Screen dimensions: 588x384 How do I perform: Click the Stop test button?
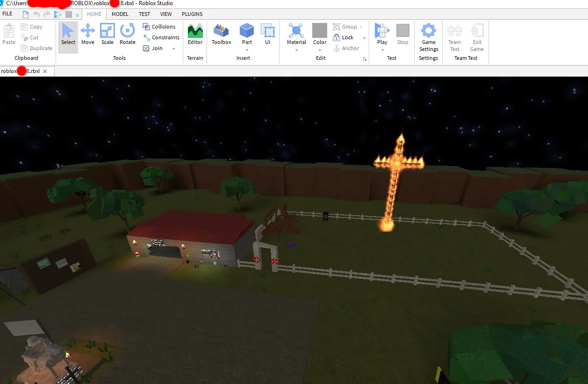point(402,36)
